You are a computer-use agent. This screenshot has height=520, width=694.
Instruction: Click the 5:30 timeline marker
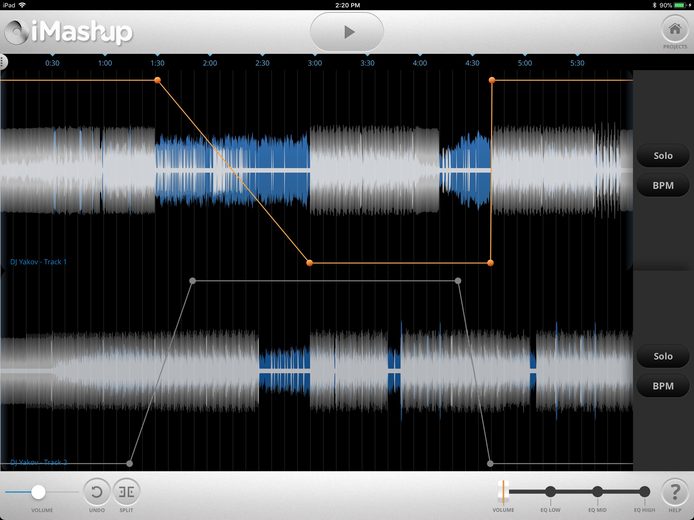(x=577, y=63)
